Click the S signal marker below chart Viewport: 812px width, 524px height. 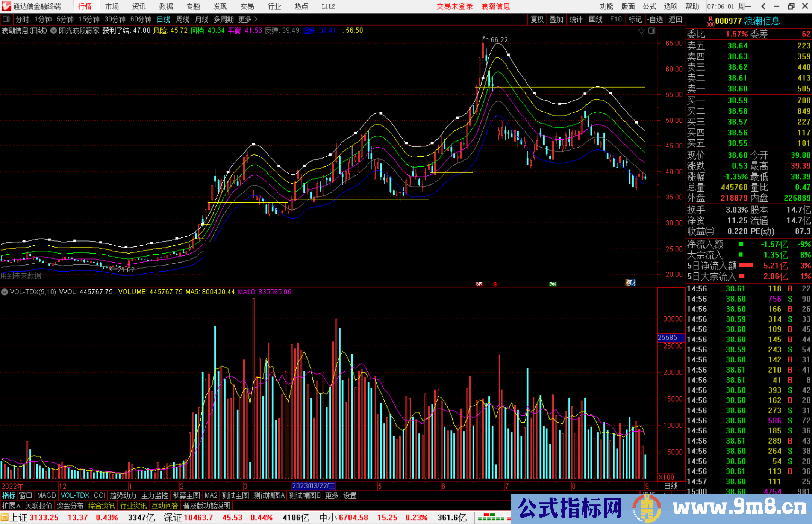[495, 284]
